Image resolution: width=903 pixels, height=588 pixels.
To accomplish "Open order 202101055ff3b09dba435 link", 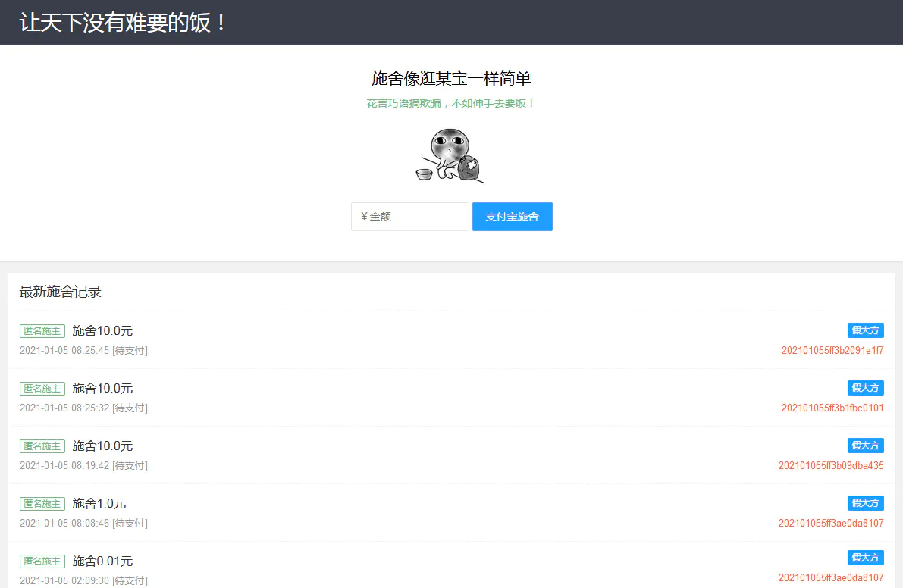I will [x=832, y=465].
